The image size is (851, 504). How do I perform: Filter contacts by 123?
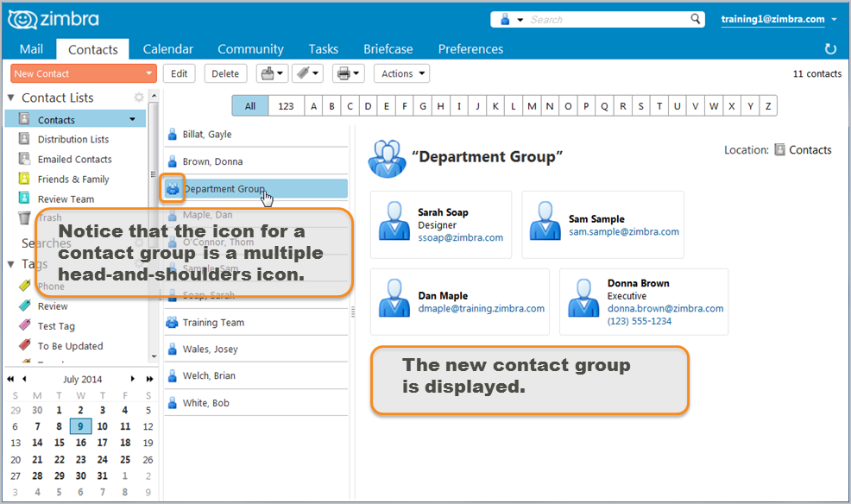coord(286,106)
